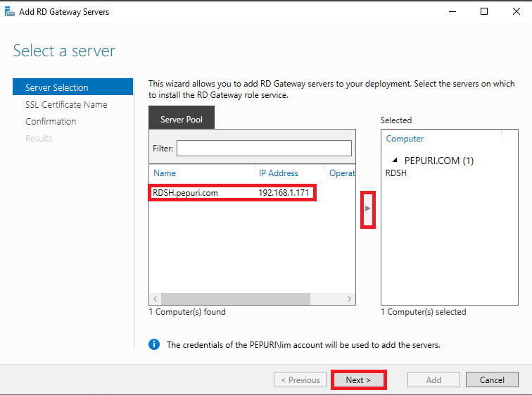Click inside the Filter text field
The width and height of the screenshot is (532, 395).
click(x=264, y=149)
